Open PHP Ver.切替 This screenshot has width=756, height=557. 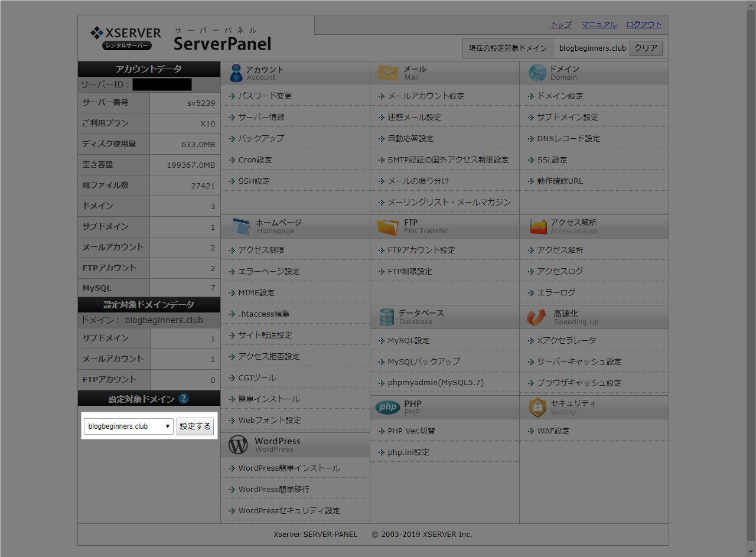click(x=411, y=431)
